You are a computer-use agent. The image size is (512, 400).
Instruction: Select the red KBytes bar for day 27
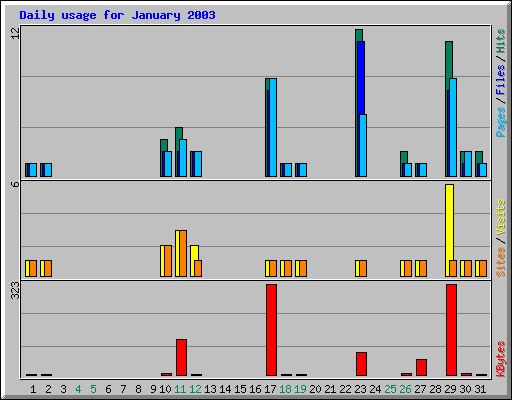pos(421,367)
